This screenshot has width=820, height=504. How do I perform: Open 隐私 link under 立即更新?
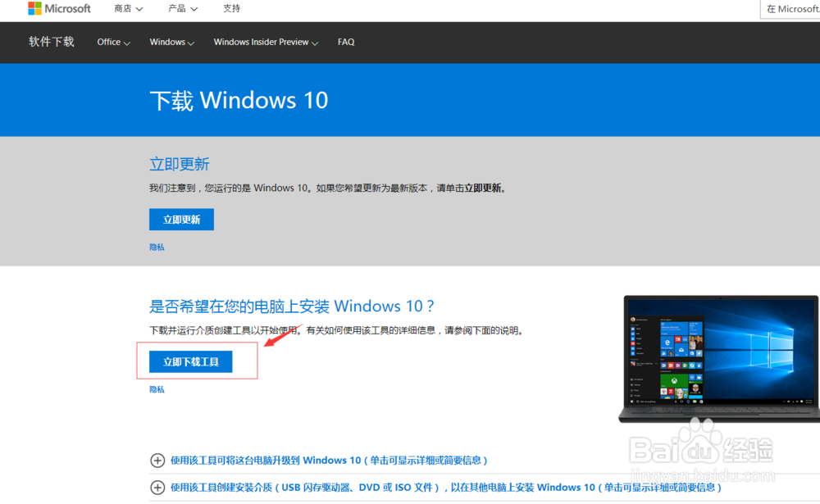157,247
